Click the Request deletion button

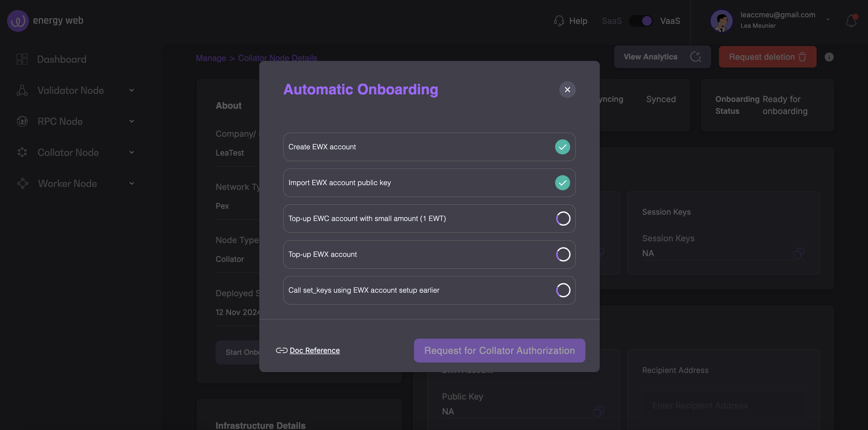[767, 57]
